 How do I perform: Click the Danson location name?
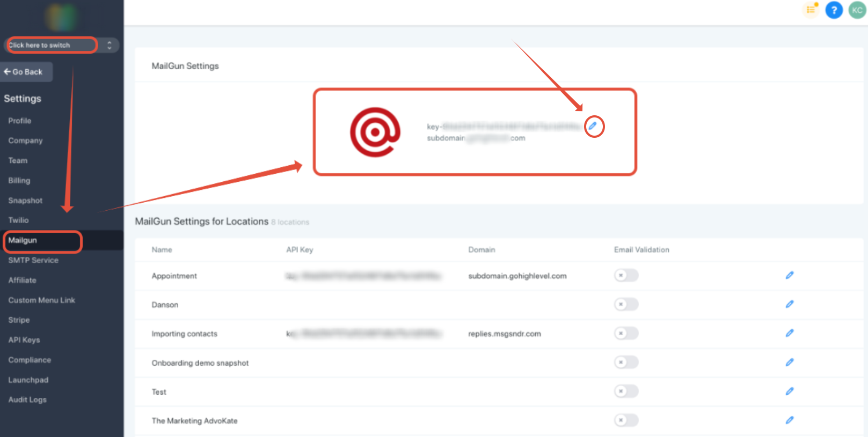pos(165,305)
